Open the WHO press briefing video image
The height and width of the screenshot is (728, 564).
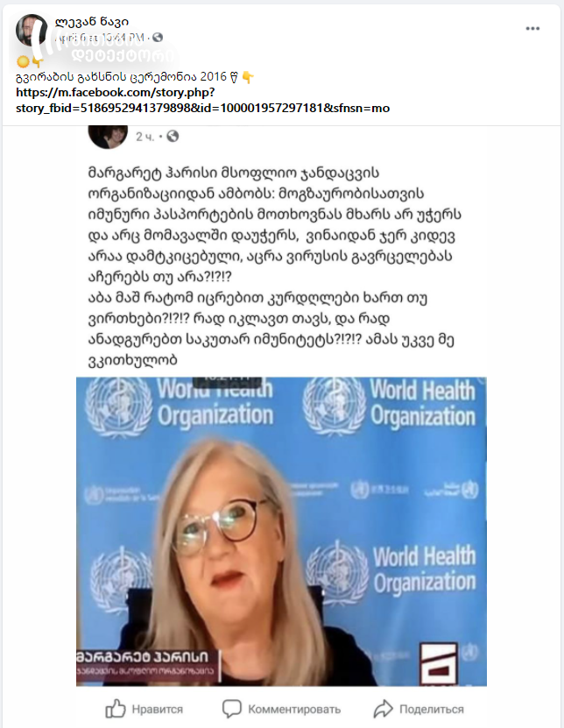coord(281,532)
